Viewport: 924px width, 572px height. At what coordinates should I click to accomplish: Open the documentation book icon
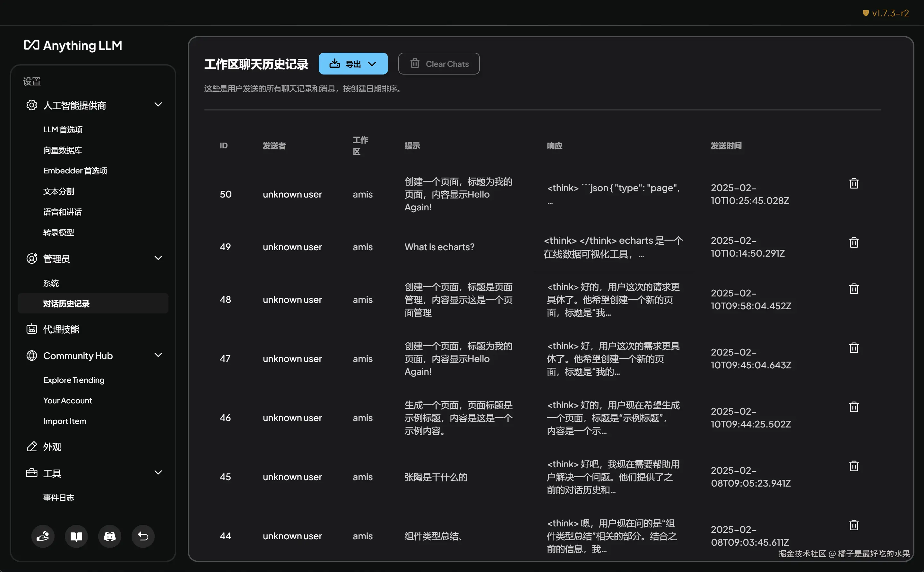pyautogui.click(x=76, y=536)
